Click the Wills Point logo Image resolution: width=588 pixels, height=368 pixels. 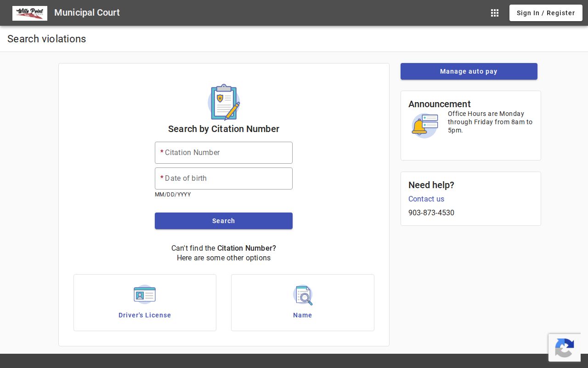(30, 13)
